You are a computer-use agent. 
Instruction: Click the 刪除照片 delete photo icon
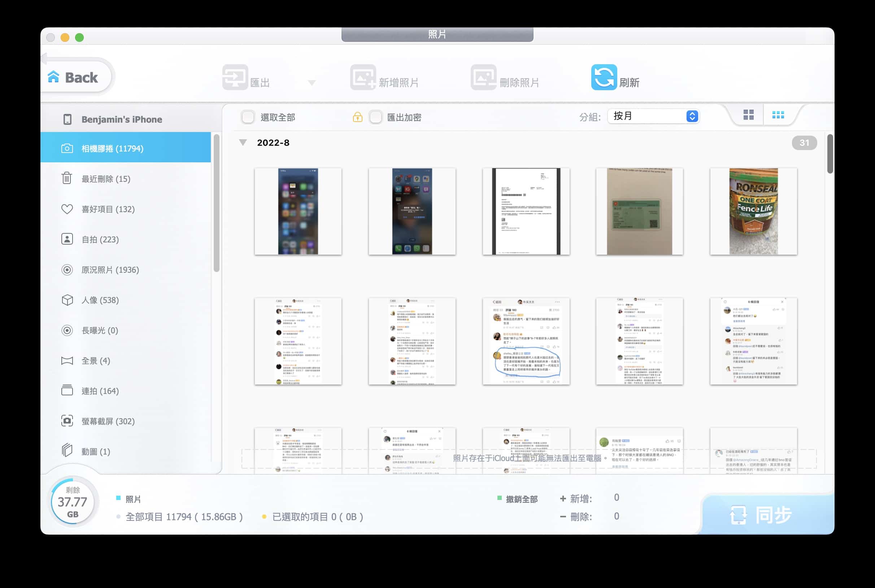[484, 77]
